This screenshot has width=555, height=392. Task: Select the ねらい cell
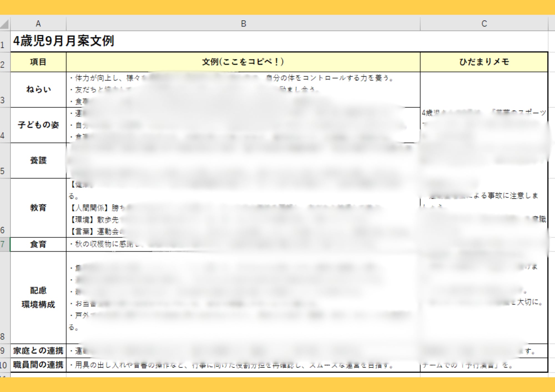point(38,90)
